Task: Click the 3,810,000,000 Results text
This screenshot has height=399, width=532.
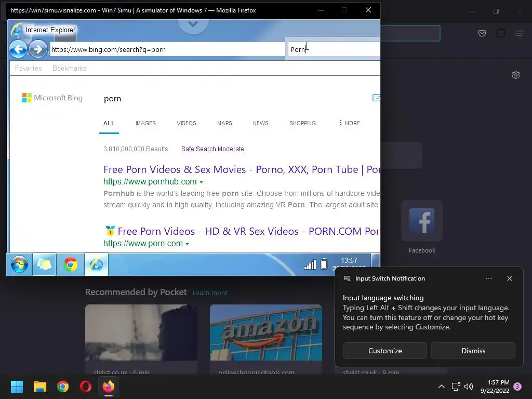Action: tap(136, 149)
